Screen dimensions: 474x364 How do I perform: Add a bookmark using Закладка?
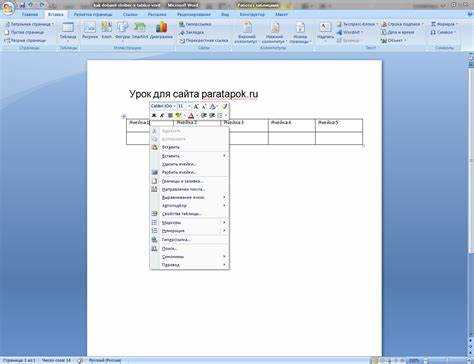tap(192, 32)
